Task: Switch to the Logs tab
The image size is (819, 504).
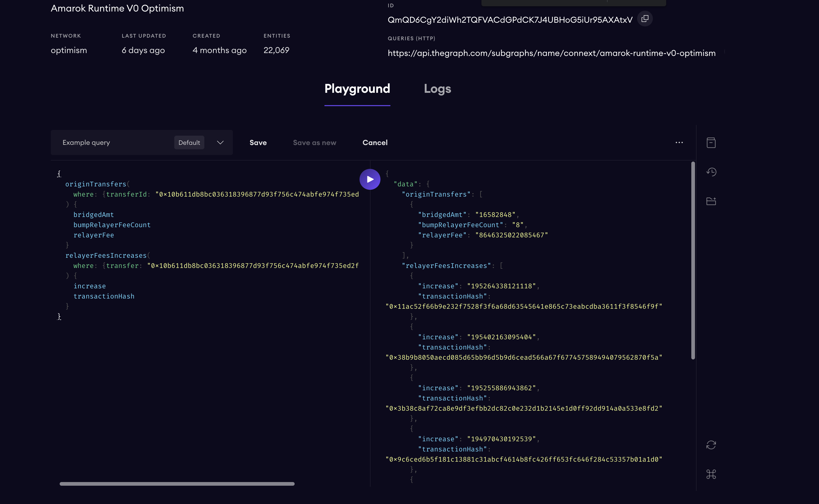Action: [x=437, y=89]
